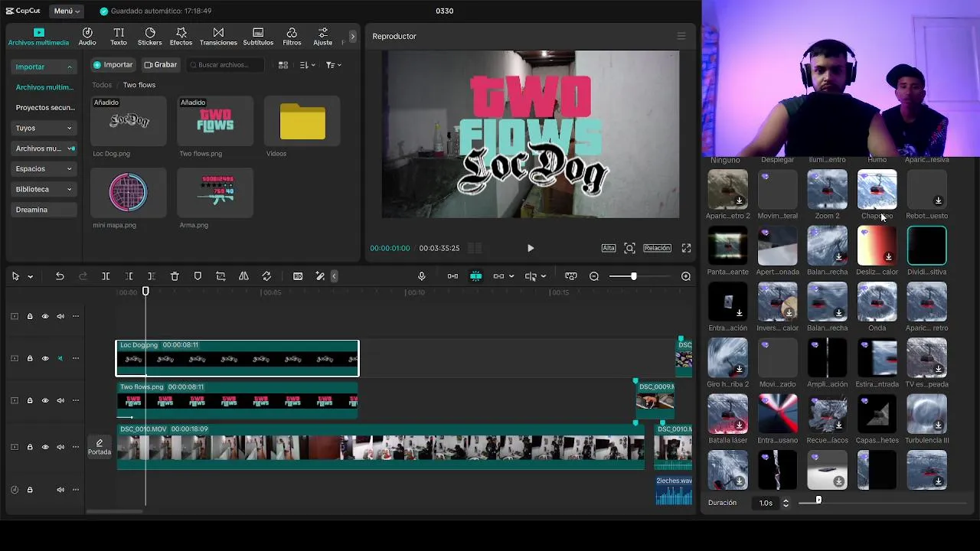Open the Transiciones tab
Screen dimensions: 980x551
click(x=218, y=36)
